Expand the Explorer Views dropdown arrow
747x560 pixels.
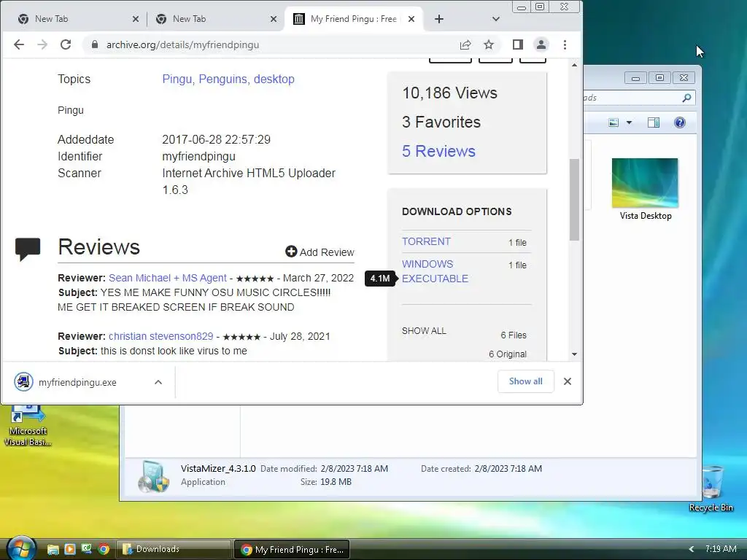click(629, 122)
